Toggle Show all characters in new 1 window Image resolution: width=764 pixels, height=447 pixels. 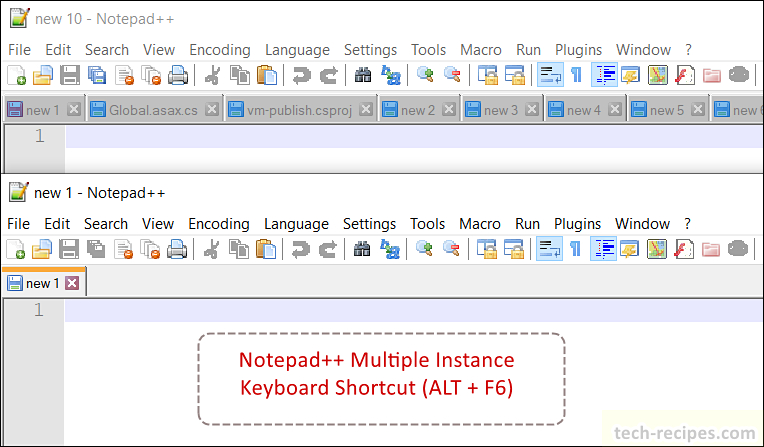tap(575, 249)
